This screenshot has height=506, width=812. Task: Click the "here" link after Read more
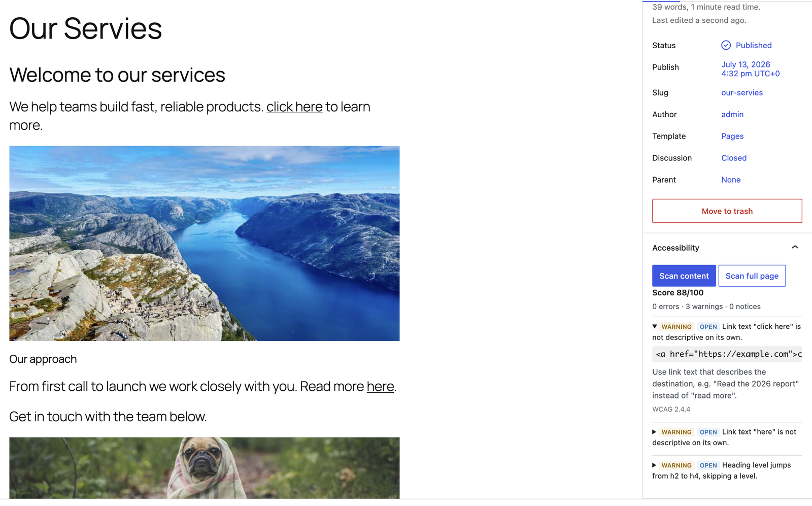click(x=380, y=387)
